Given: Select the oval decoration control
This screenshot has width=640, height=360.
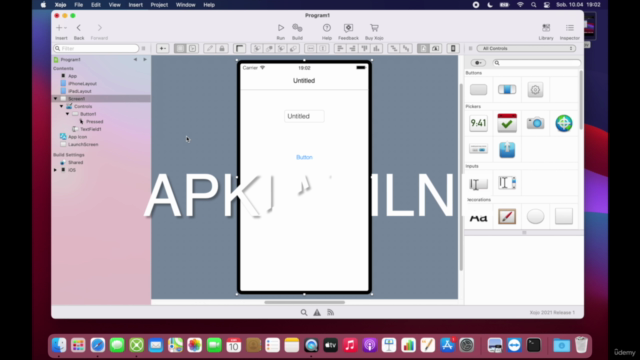Looking at the screenshot, I should coord(535,216).
